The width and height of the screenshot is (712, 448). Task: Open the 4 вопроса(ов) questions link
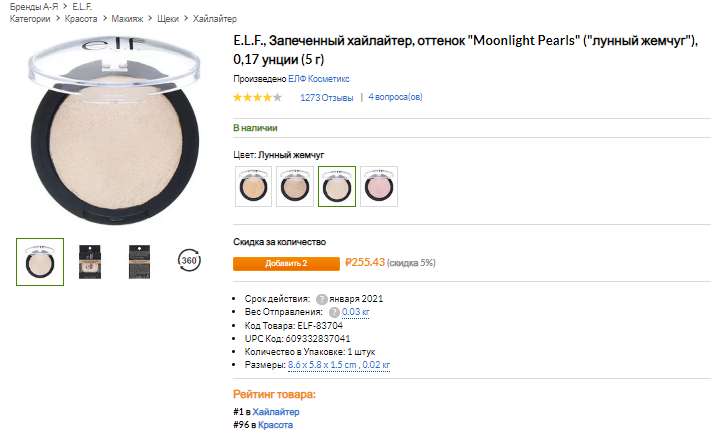(395, 98)
